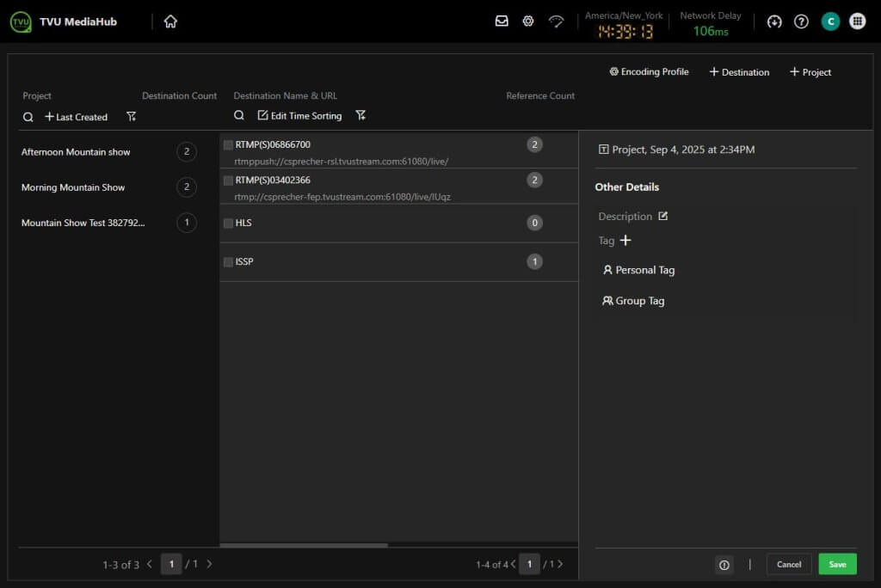Select Afternoon Mountain show project
881x588 pixels.
pos(76,152)
